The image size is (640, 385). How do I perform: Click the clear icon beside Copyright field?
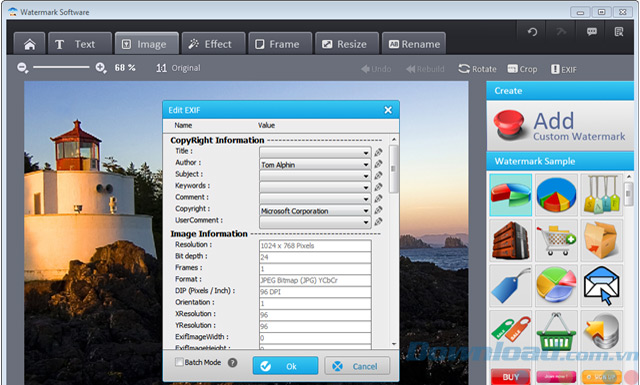(x=378, y=210)
